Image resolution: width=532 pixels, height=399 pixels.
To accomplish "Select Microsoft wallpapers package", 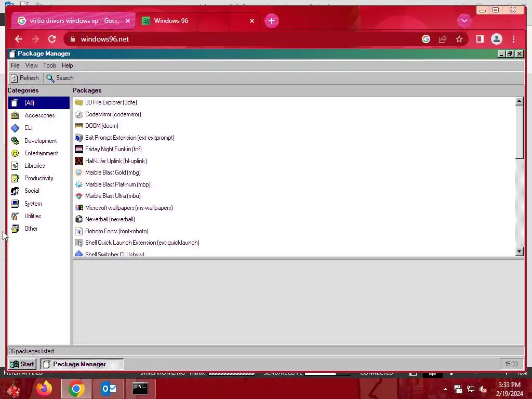I will 124,208.
